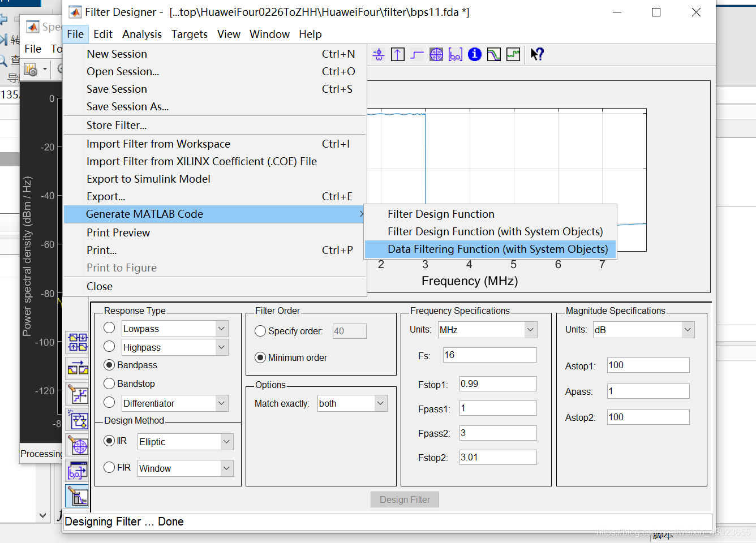
Task: Click the Apass input field
Action: coord(648,391)
